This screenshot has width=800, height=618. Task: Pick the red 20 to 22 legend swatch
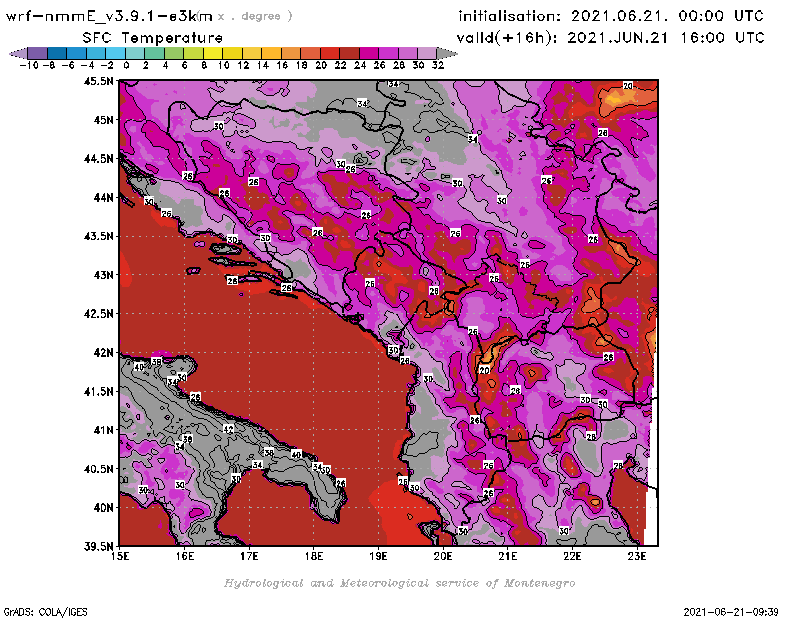pyautogui.click(x=330, y=53)
